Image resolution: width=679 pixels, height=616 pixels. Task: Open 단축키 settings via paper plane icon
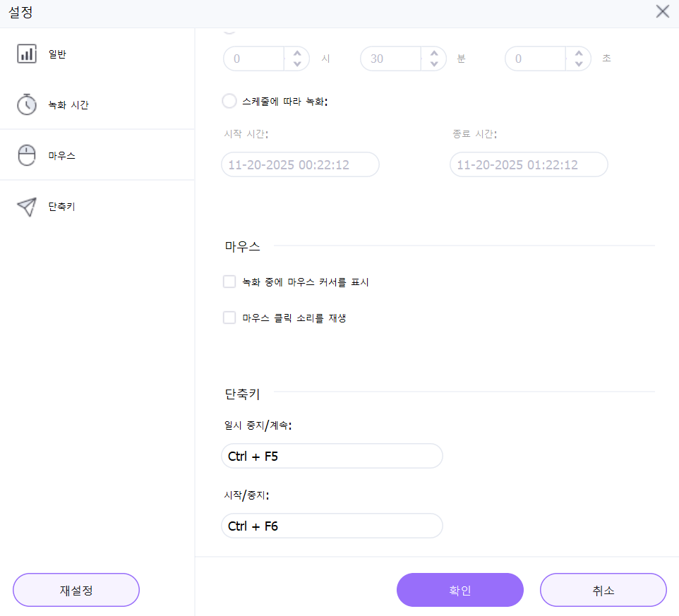[x=27, y=206]
